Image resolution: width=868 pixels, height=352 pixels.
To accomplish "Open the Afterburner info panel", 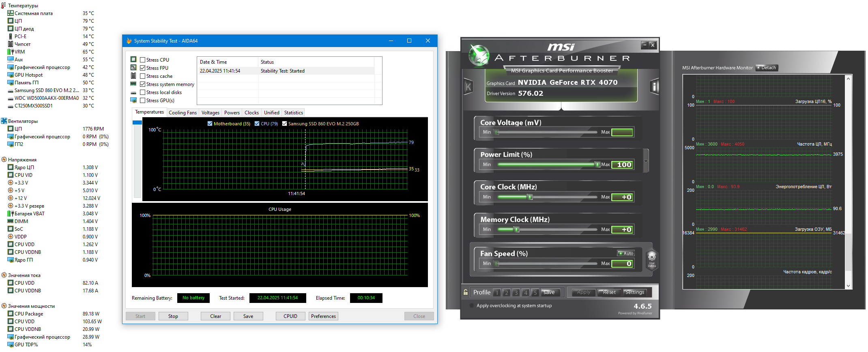I will click(654, 87).
